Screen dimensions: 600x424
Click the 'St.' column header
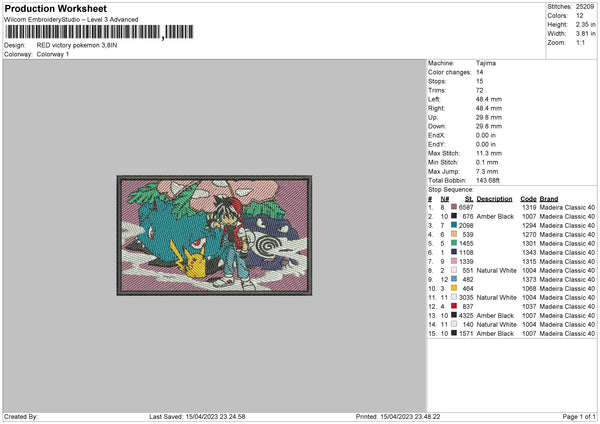(x=469, y=199)
